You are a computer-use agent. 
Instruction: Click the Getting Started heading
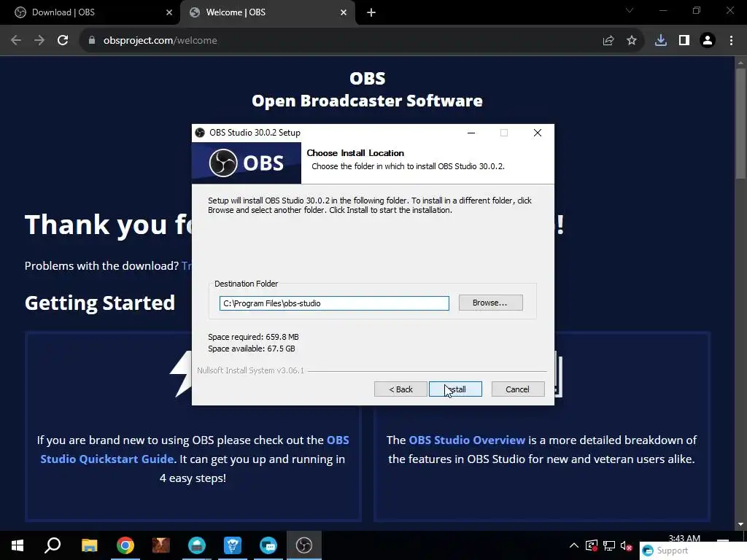click(99, 303)
